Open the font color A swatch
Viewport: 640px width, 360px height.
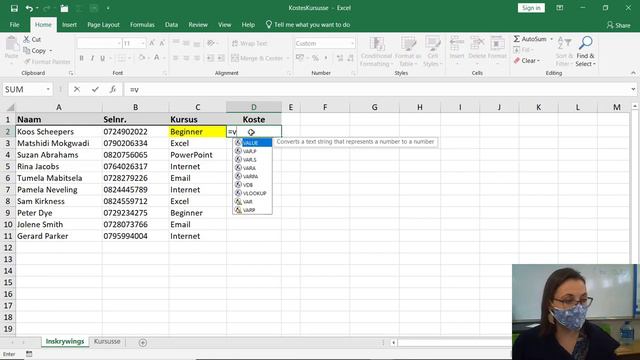point(156,58)
